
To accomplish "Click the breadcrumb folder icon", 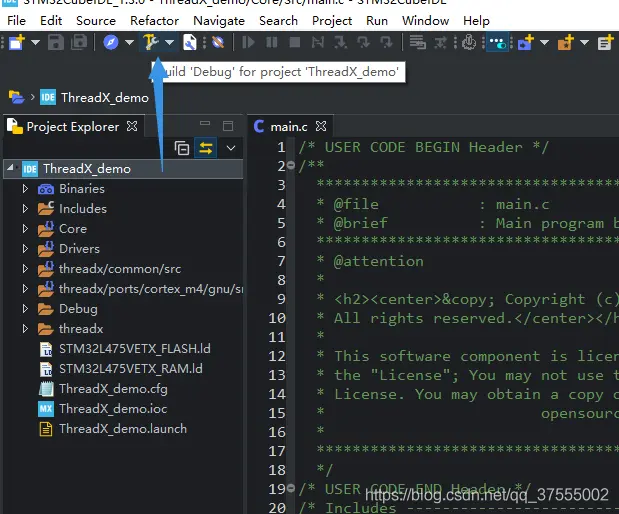I will 17,97.
